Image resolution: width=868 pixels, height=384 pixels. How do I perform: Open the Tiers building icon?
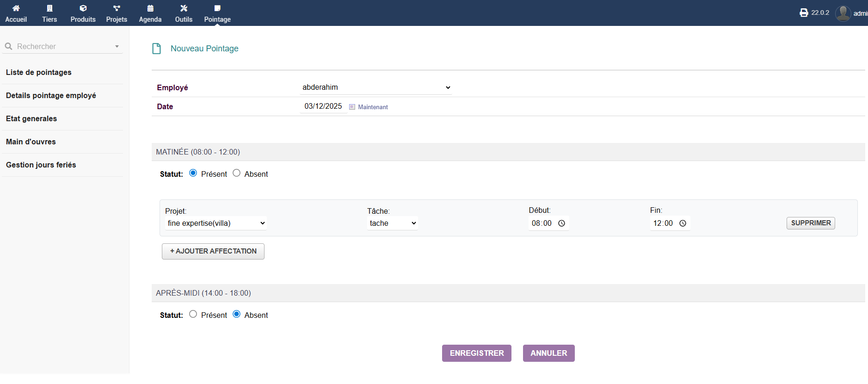pyautogui.click(x=49, y=8)
